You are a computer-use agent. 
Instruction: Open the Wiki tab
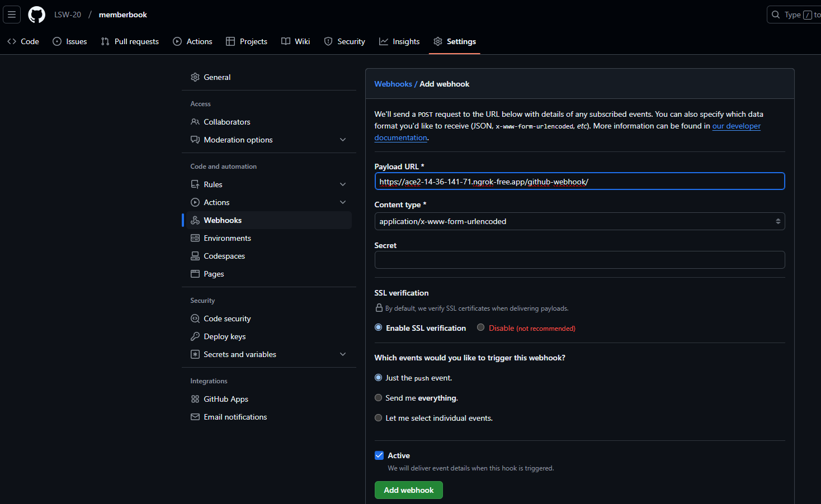tap(296, 41)
